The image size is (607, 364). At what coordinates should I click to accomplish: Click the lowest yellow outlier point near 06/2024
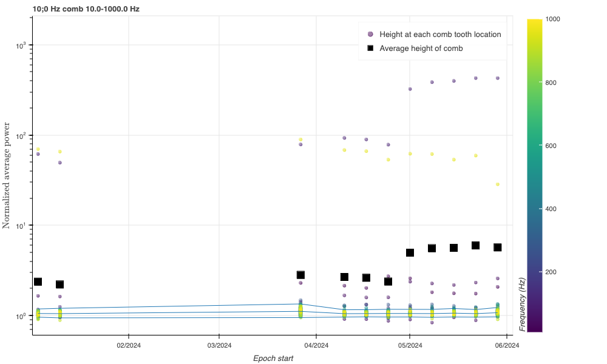pyautogui.click(x=498, y=184)
